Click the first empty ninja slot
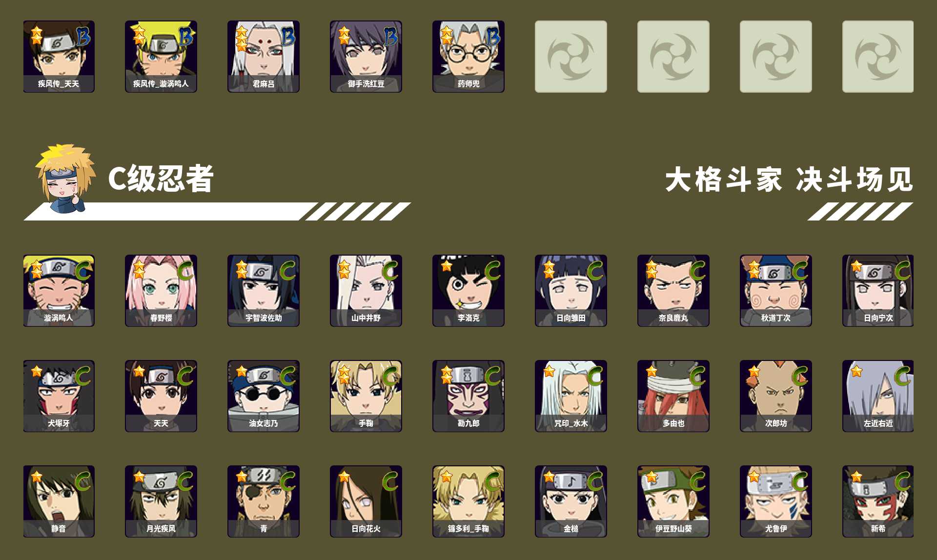This screenshot has height=560, width=937. click(x=571, y=57)
